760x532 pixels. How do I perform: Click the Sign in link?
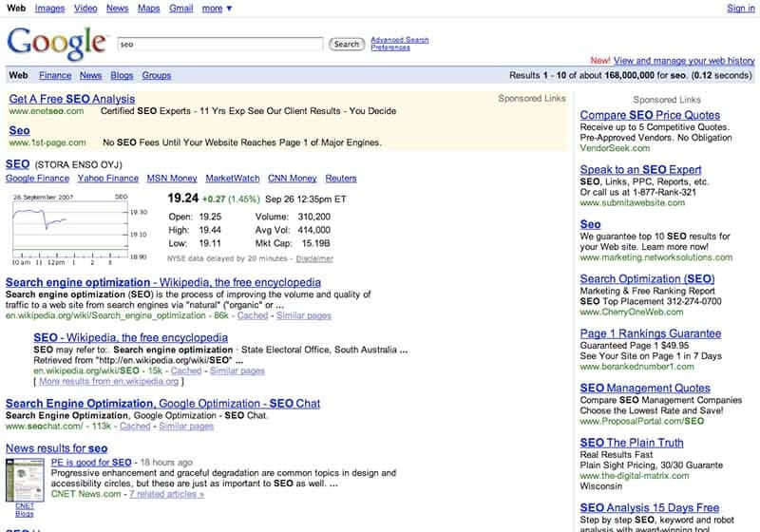point(741,9)
